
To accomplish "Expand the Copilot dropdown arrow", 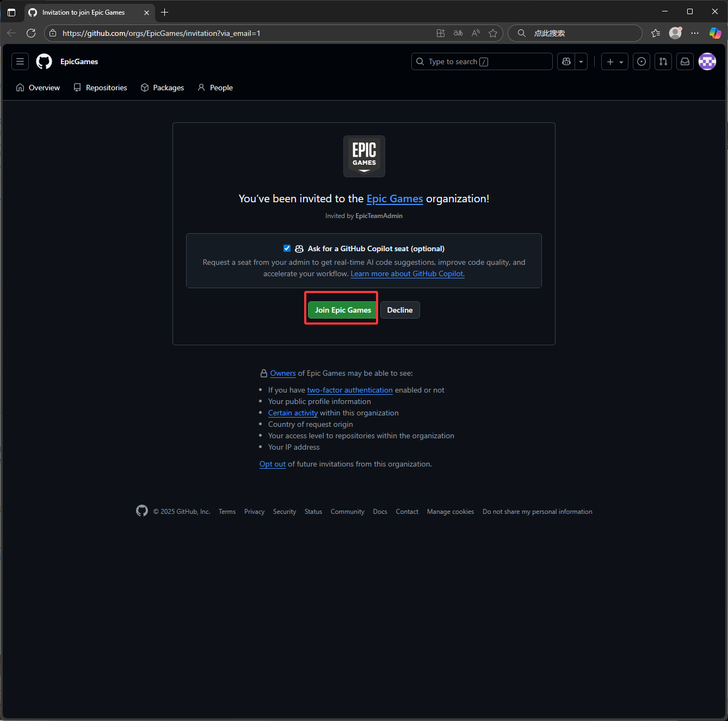I will point(581,61).
